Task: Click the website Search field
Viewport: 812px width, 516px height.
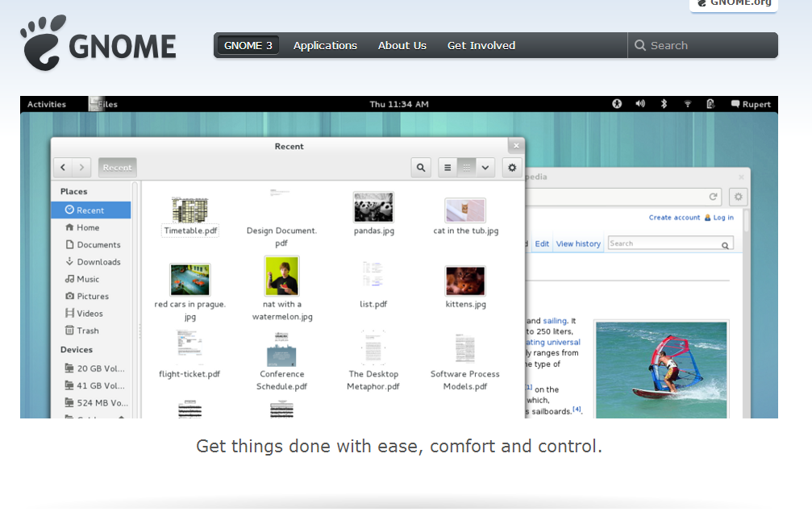Action: tap(702, 45)
